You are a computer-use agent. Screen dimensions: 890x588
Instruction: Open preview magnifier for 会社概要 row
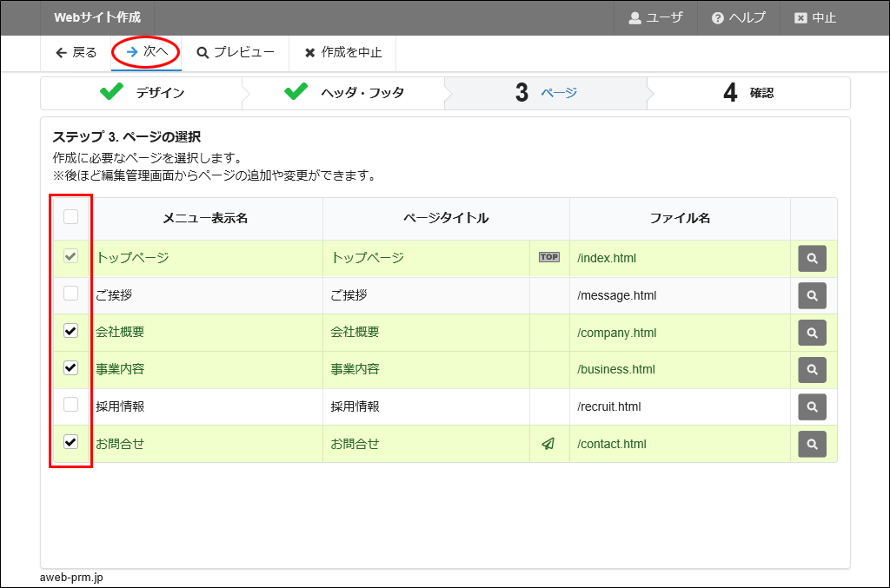click(812, 333)
